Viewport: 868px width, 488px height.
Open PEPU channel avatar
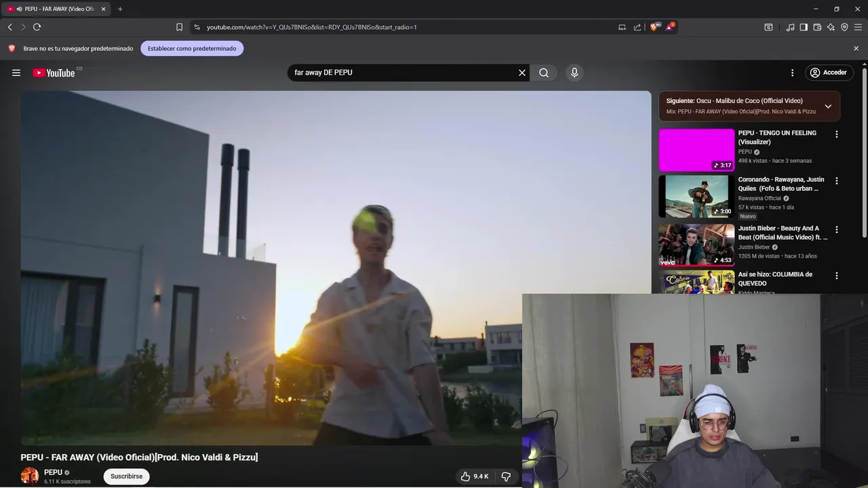pos(30,476)
